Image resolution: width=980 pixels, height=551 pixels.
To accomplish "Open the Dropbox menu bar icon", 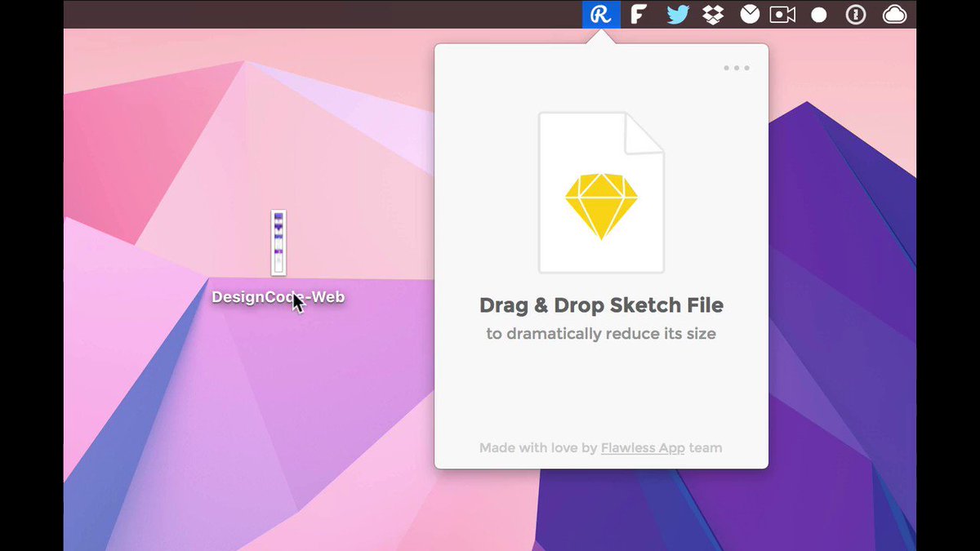I will click(714, 15).
